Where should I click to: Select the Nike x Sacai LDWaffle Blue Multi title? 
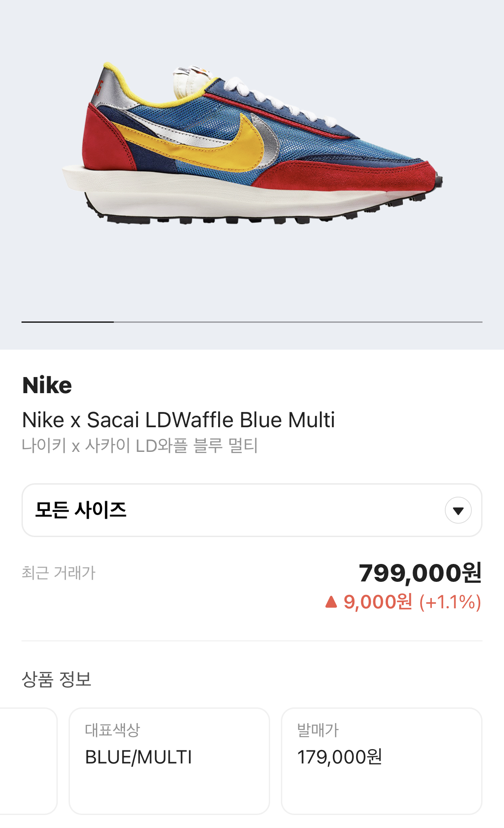pyautogui.click(x=178, y=420)
